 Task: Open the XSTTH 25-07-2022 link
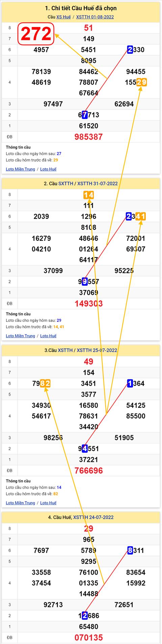point(97,350)
